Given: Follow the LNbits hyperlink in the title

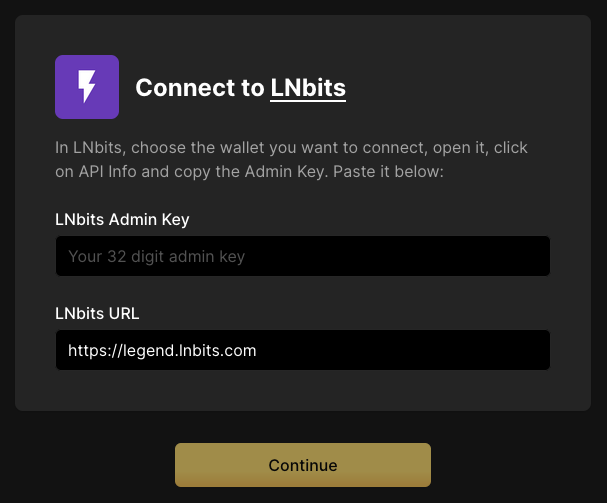Looking at the screenshot, I should 308,88.
